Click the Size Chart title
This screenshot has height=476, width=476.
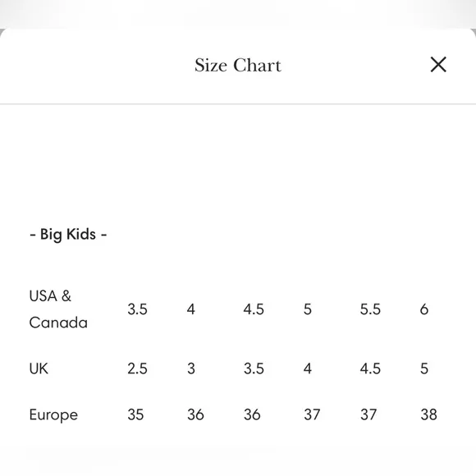[238, 66]
